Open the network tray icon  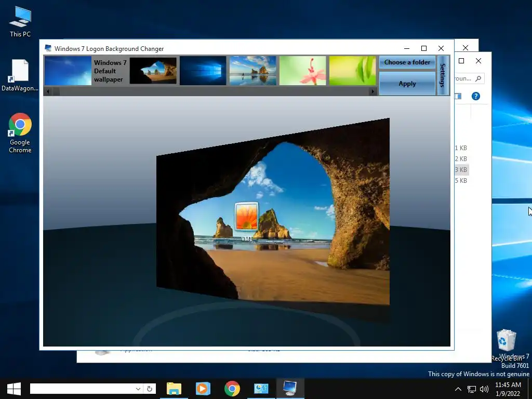(x=472, y=389)
